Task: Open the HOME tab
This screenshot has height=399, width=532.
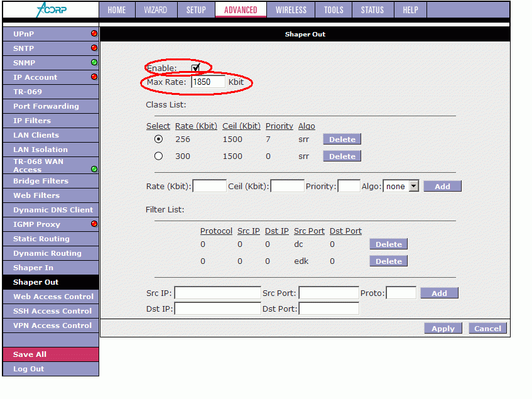Action: click(x=117, y=10)
